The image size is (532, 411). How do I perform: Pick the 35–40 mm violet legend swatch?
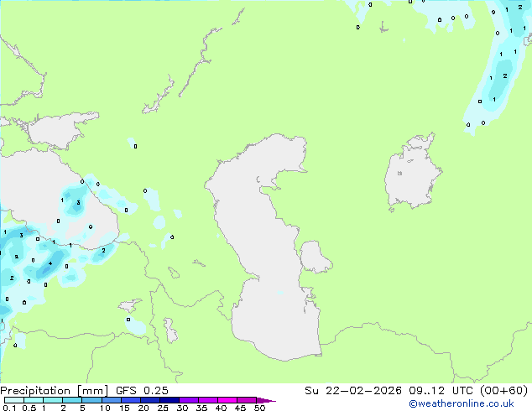pos(207,400)
